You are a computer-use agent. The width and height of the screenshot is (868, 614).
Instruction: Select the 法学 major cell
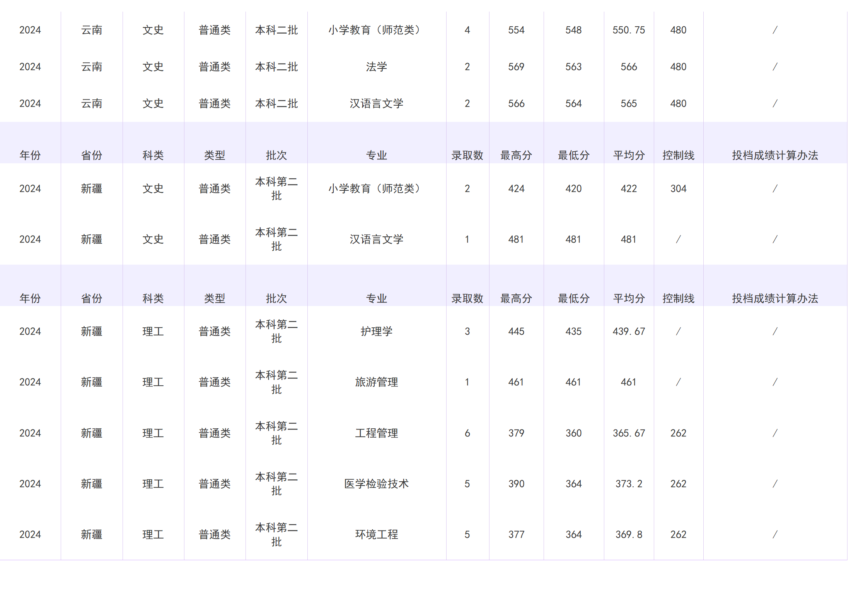click(x=377, y=67)
